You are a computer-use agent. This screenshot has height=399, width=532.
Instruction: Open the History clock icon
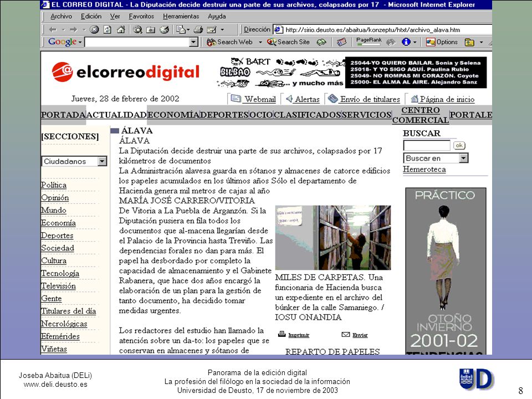pyautogui.click(x=164, y=29)
